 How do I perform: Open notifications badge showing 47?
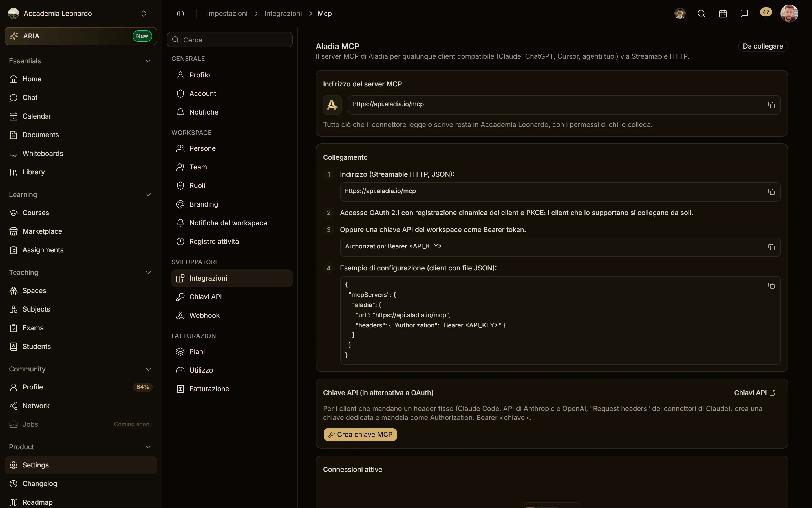766,13
